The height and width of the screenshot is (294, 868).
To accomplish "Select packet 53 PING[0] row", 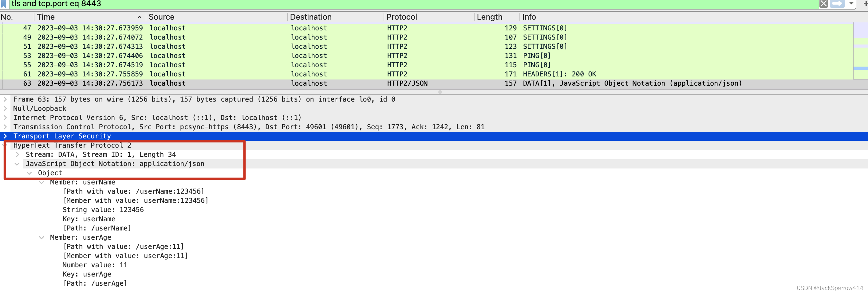I will coord(427,56).
